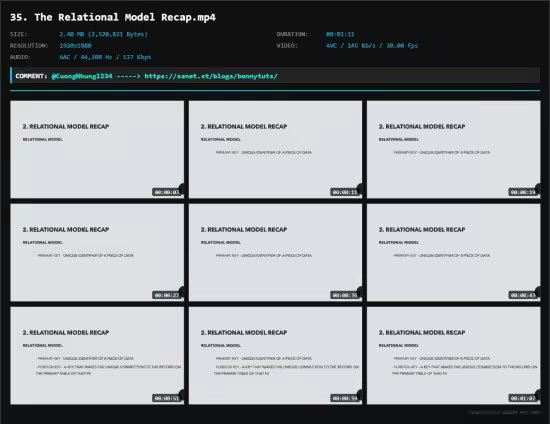Viewport: 550px width, 424px height.
Task: Click the title '35. The Relational Model Recap.mp4'
Action: pyautogui.click(x=113, y=17)
